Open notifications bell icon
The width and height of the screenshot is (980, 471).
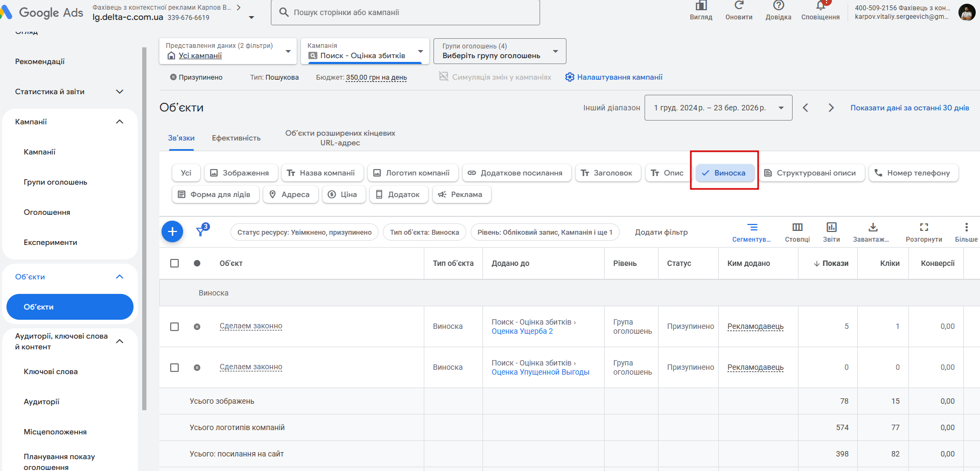(x=820, y=8)
